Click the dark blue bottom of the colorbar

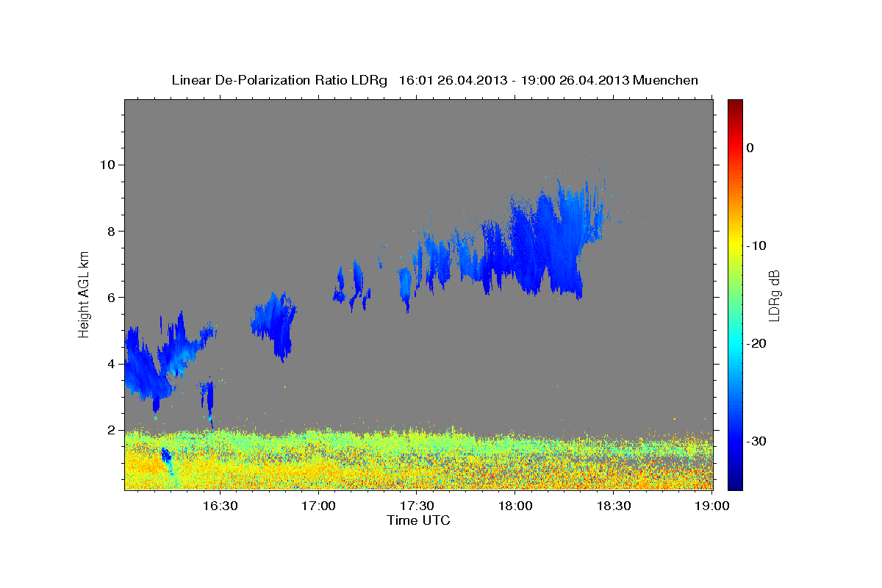(734, 481)
